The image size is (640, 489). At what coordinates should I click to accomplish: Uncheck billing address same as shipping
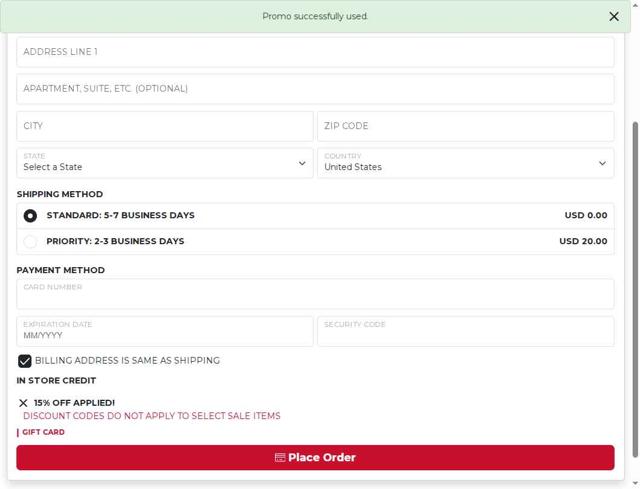pos(24,361)
